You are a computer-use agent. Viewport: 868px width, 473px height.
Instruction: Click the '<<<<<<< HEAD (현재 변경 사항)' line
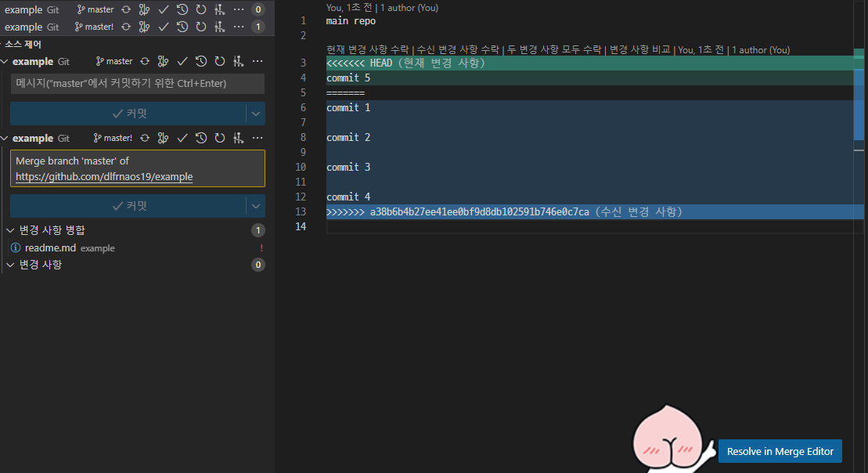point(405,63)
